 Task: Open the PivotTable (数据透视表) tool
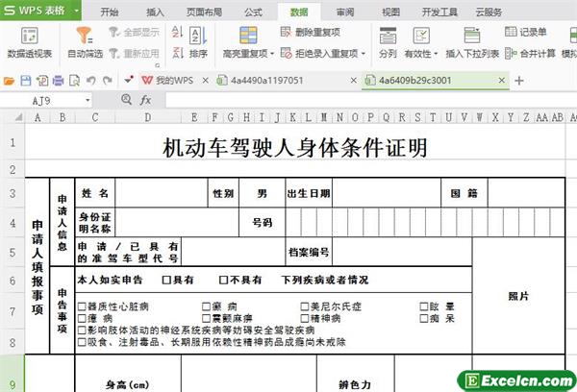(30, 42)
